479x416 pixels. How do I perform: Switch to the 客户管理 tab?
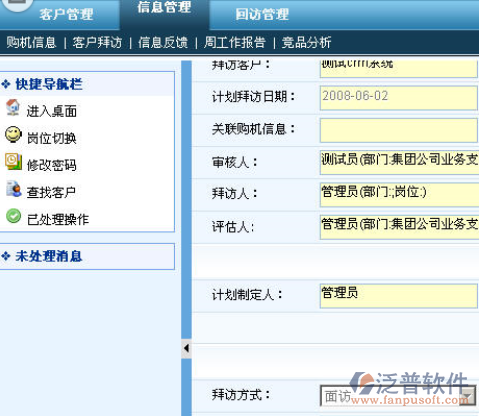(x=66, y=15)
